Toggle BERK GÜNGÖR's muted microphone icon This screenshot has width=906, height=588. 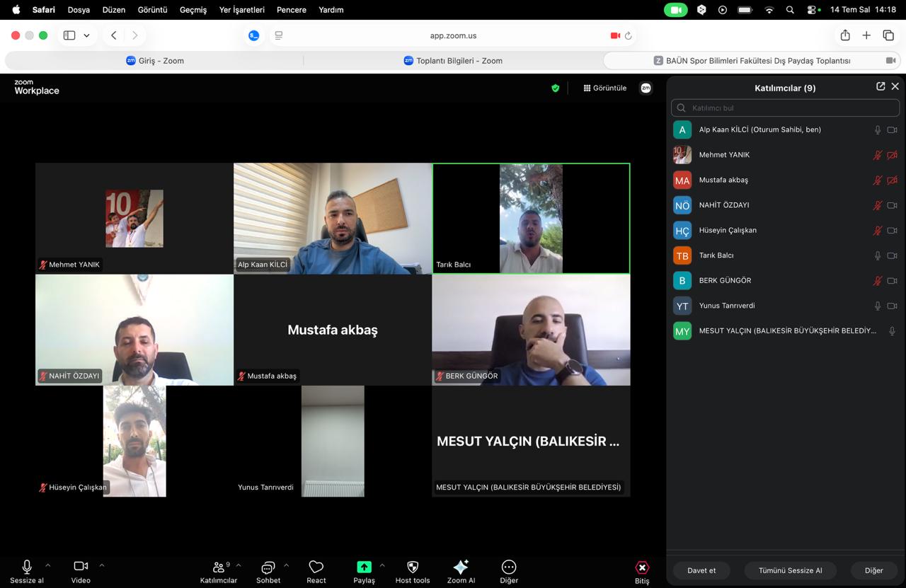[878, 281]
